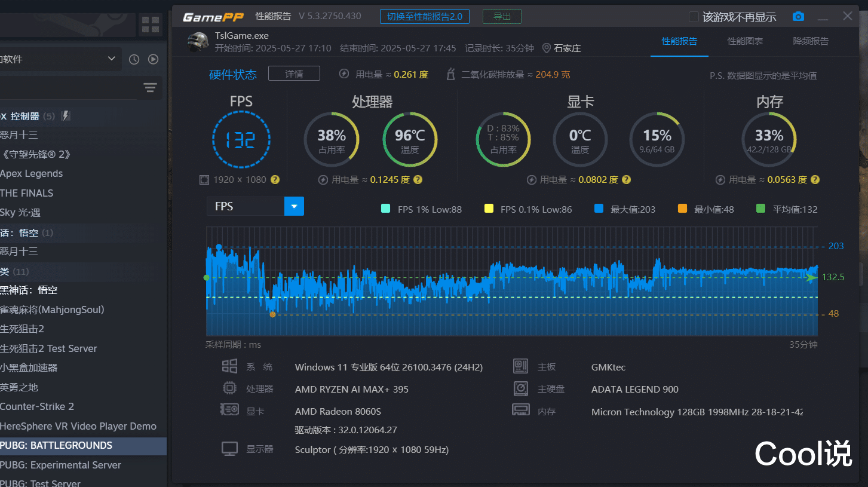The image size is (868, 487).
Task: Open the 降频报告 tab
Action: (811, 41)
